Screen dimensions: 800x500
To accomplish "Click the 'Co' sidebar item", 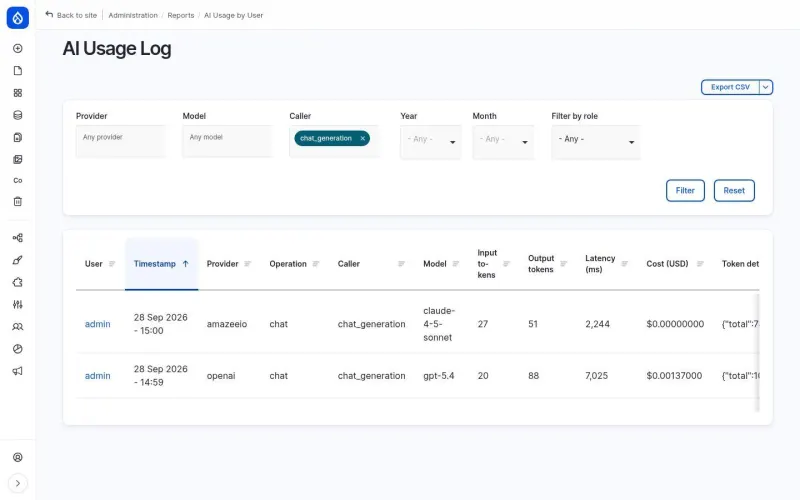I will 17,180.
